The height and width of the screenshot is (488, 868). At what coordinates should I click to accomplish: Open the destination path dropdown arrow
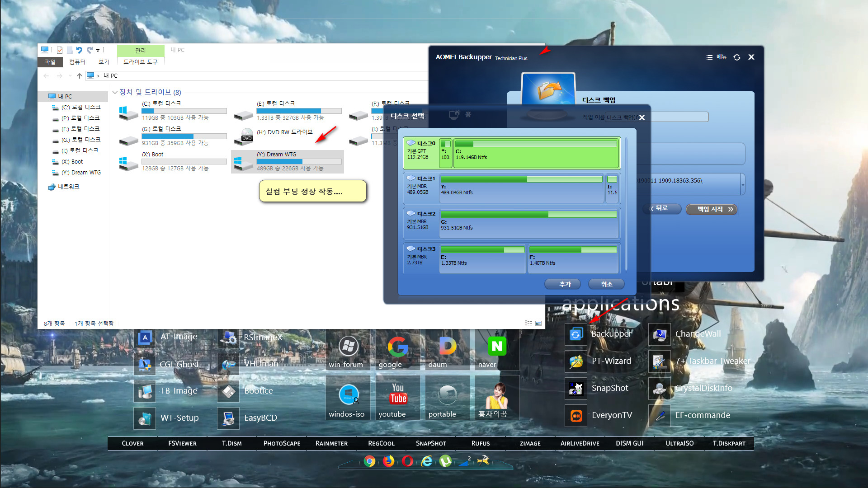[x=742, y=184]
